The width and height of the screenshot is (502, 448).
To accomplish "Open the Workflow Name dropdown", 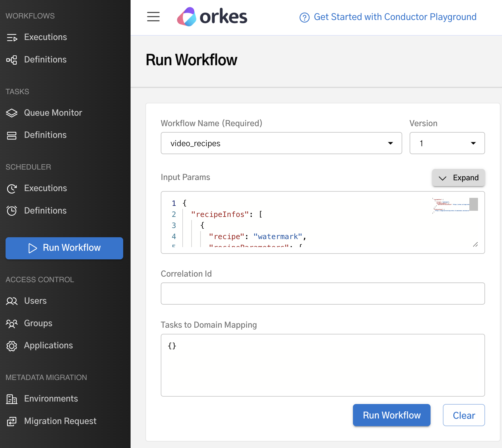I will (x=391, y=143).
